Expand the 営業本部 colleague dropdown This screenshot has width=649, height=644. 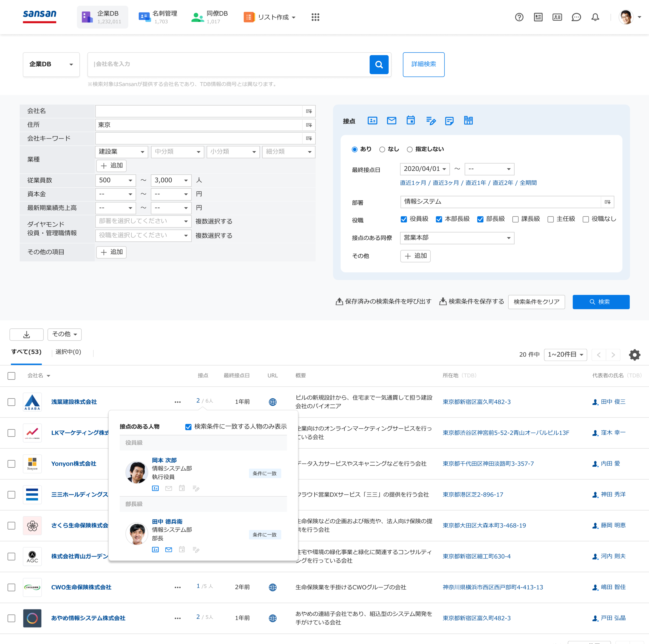tap(456, 238)
